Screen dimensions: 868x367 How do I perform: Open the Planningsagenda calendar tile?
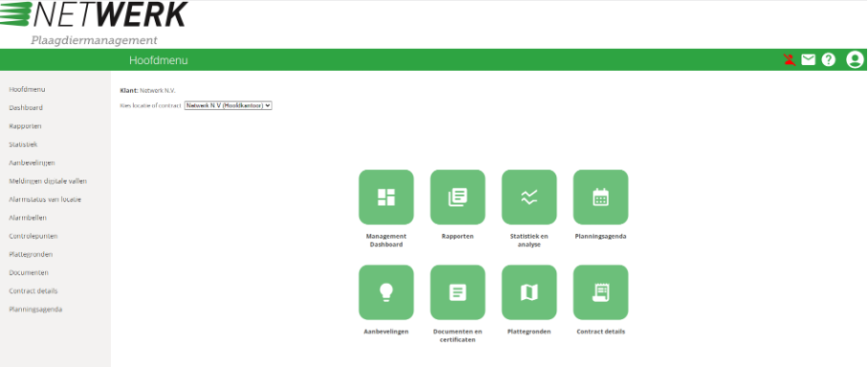pyautogui.click(x=600, y=197)
